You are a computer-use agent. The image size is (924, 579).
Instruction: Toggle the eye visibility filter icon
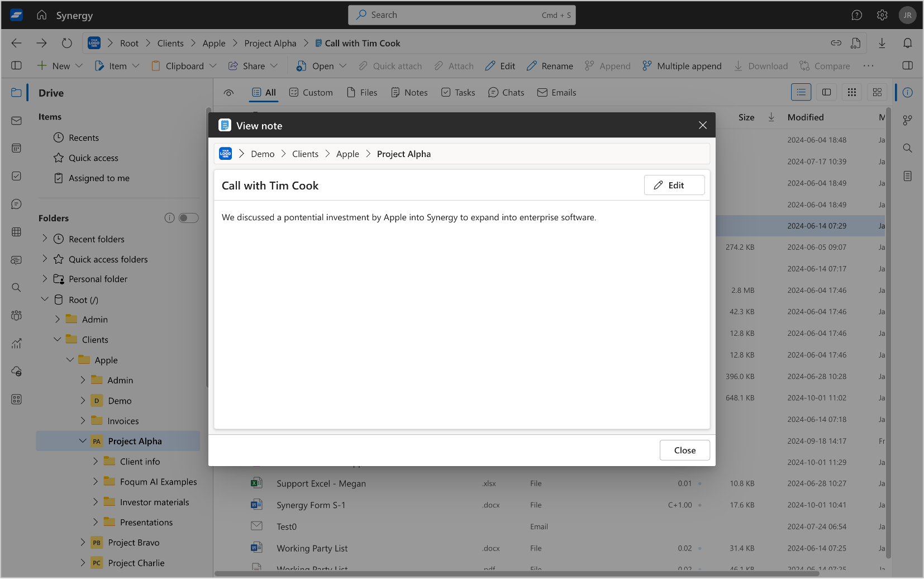228,93
